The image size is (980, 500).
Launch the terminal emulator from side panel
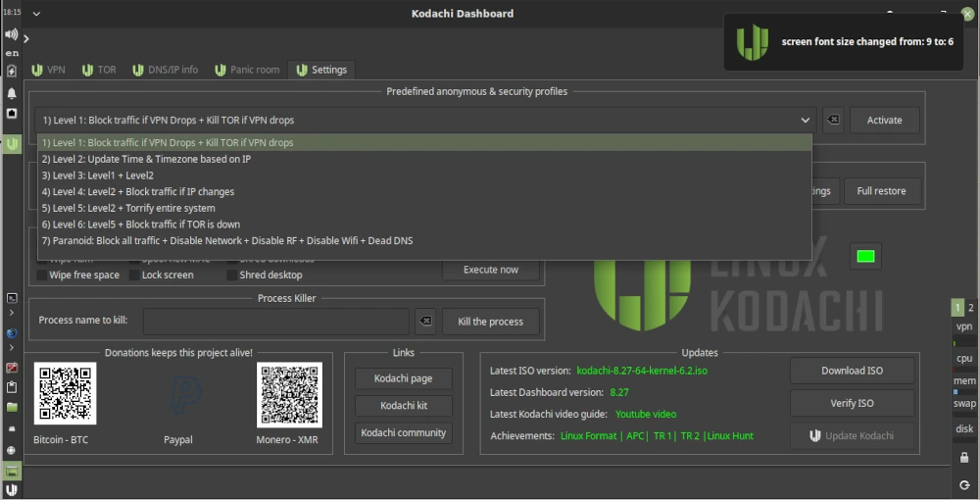pos(12,298)
